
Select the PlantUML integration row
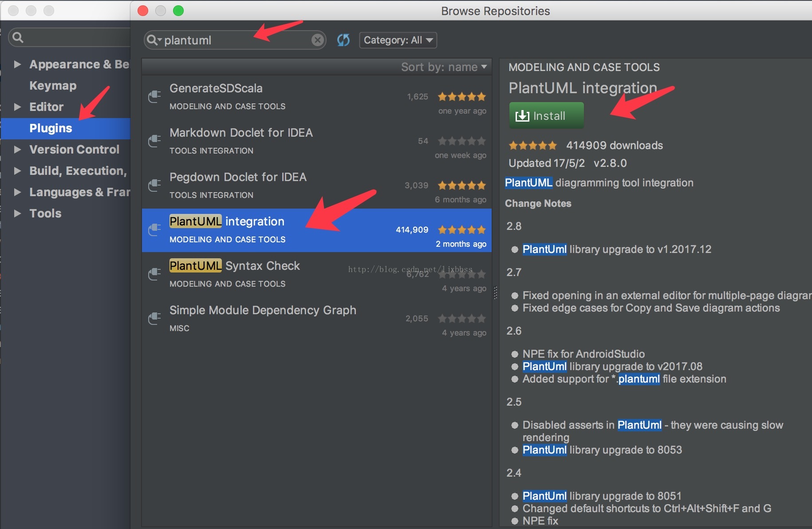point(317,230)
